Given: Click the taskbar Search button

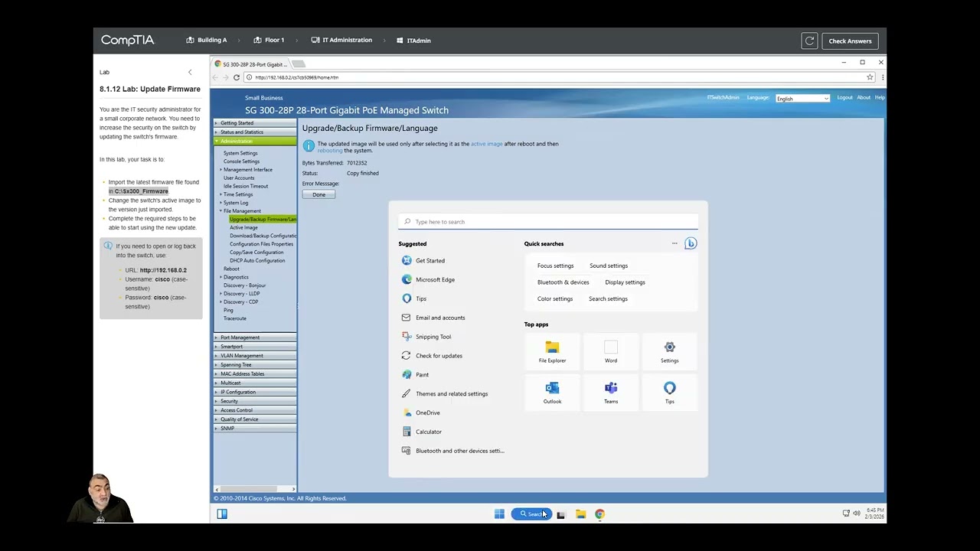Looking at the screenshot, I should click(x=531, y=514).
